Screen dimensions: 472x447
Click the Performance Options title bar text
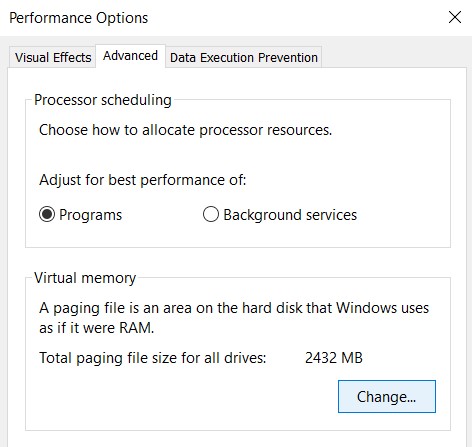click(x=79, y=18)
